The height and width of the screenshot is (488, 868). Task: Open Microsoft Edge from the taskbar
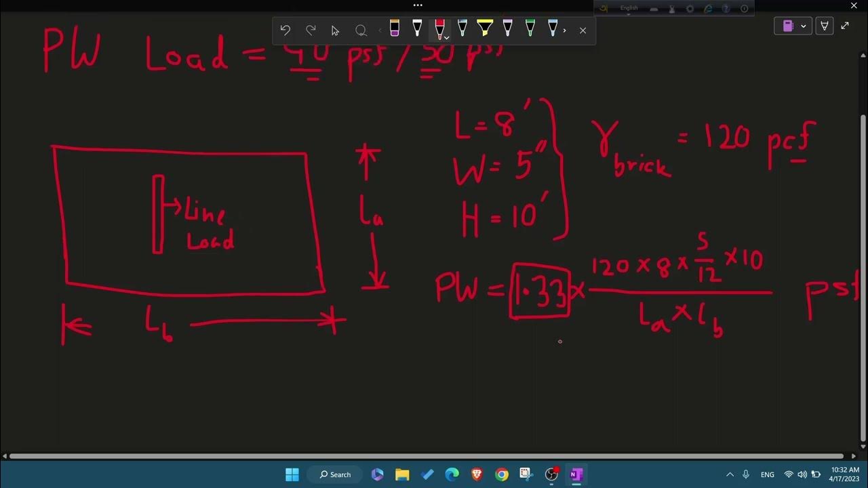(452, 474)
